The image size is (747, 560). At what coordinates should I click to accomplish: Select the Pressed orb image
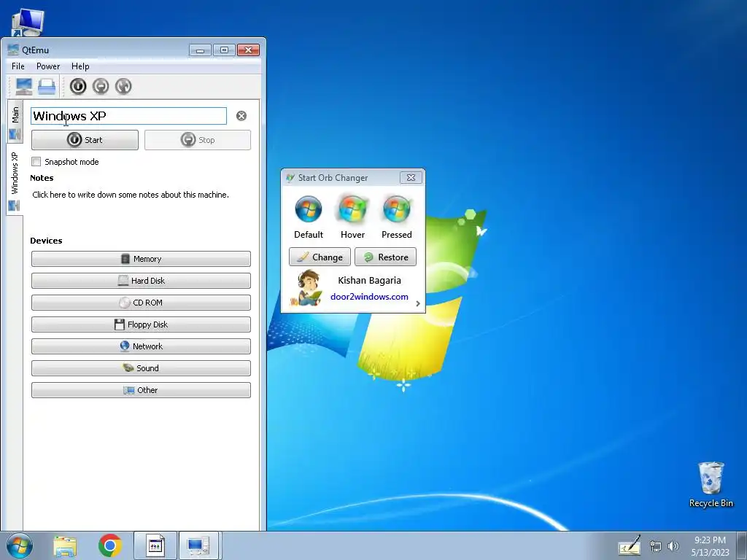396,209
